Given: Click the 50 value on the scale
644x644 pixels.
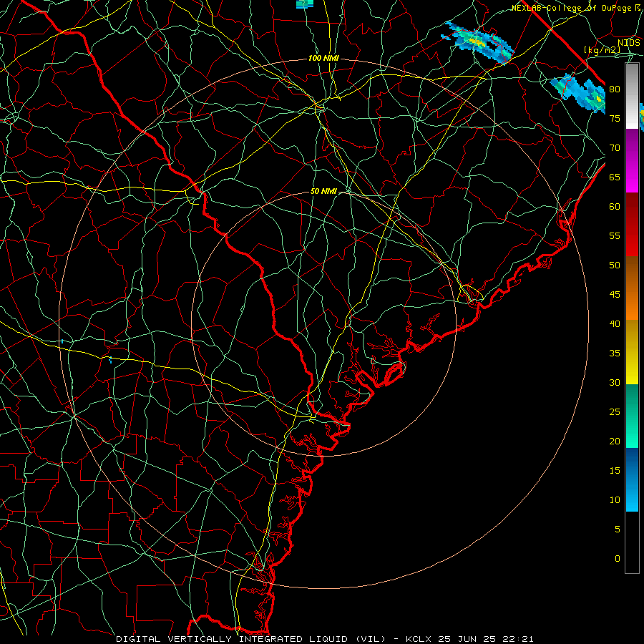Looking at the screenshot, I should click(x=615, y=265).
